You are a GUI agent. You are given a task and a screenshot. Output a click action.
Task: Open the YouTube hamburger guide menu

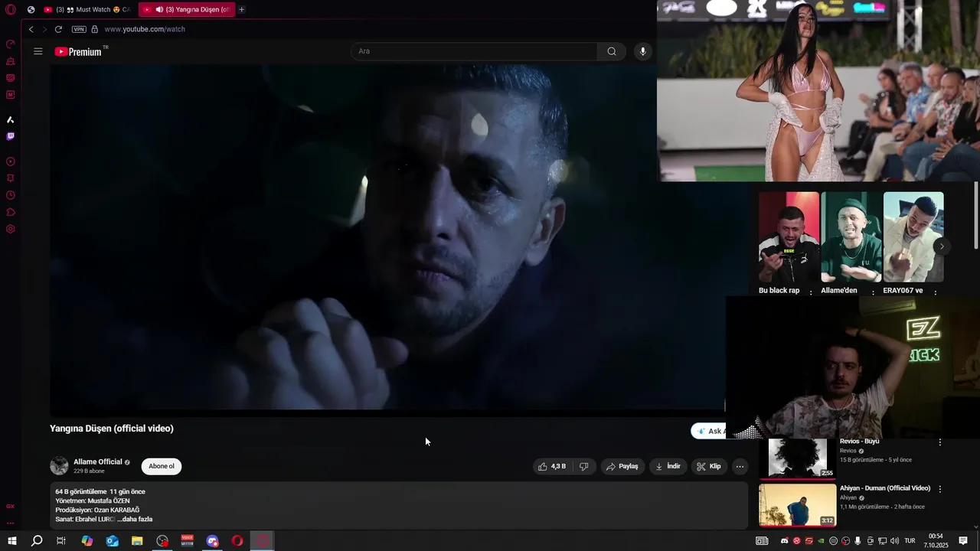[x=38, y=51]
